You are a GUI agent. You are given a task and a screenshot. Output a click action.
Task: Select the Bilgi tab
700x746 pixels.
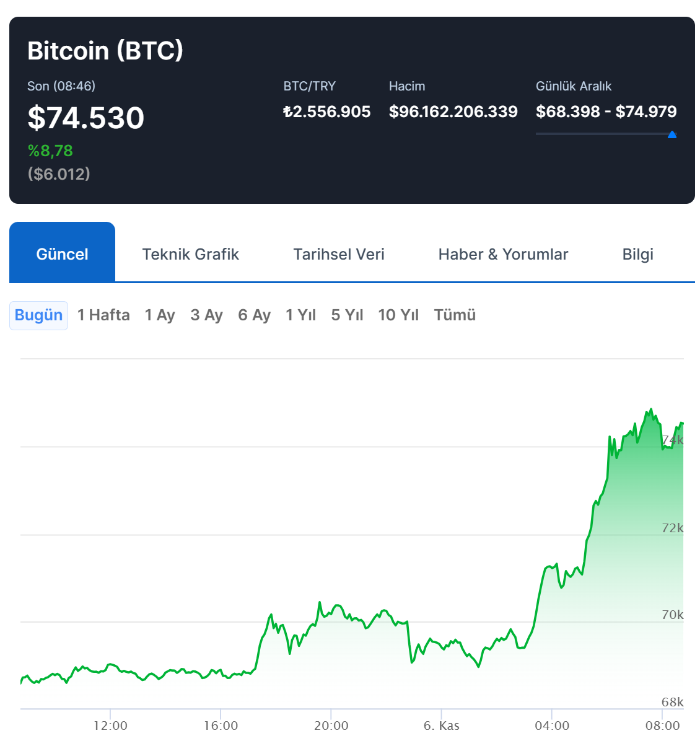click(637, 254)
